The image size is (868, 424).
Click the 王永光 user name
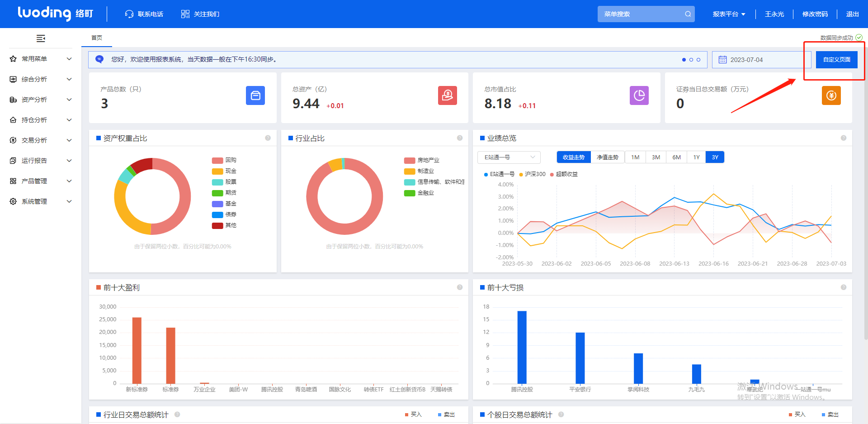point(774,14)
